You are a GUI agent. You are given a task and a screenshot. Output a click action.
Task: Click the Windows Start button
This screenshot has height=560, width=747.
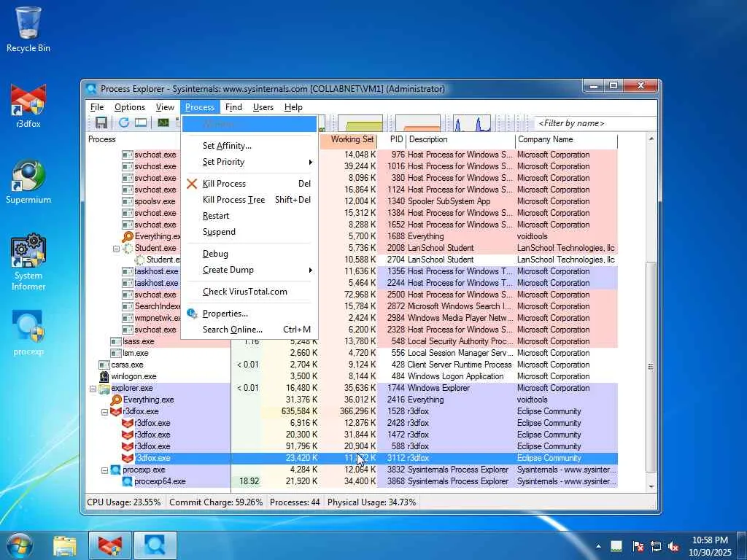19,545
